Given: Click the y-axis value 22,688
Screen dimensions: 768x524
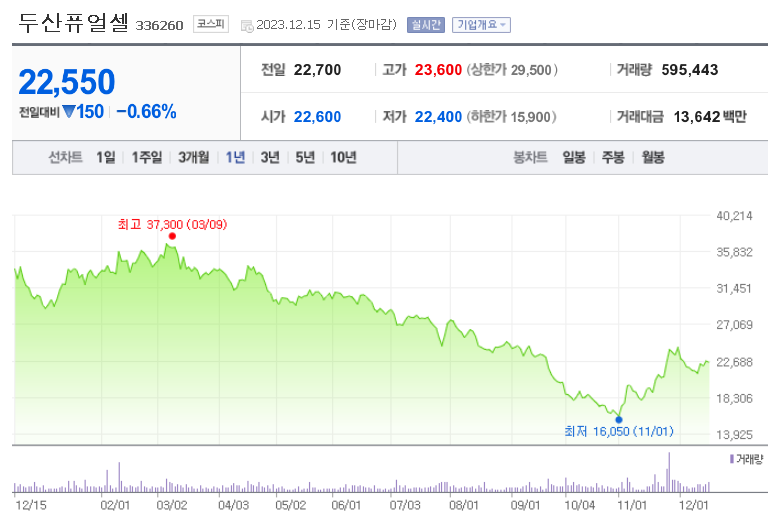Looking at the screenshot, I should click(x=734, y=362).
